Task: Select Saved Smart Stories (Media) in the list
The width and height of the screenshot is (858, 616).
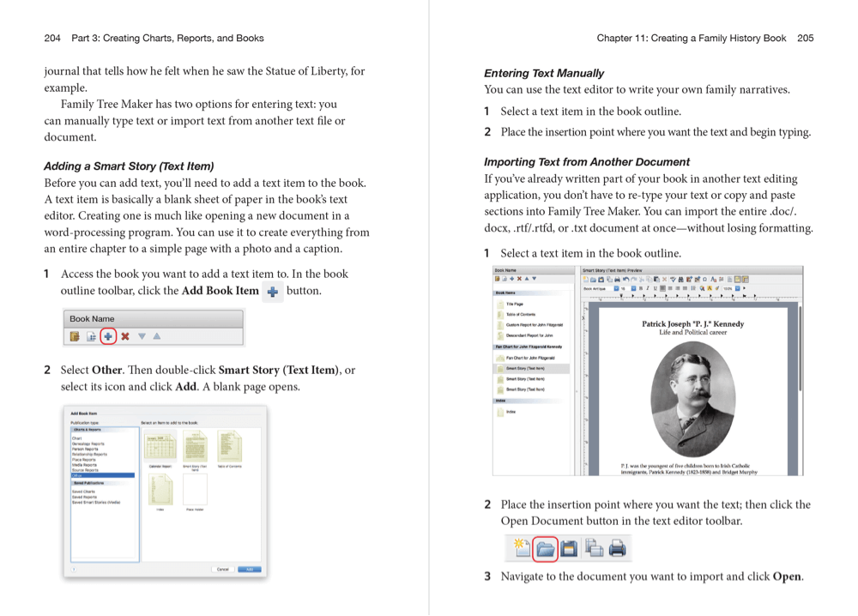Action: point(96,502)
